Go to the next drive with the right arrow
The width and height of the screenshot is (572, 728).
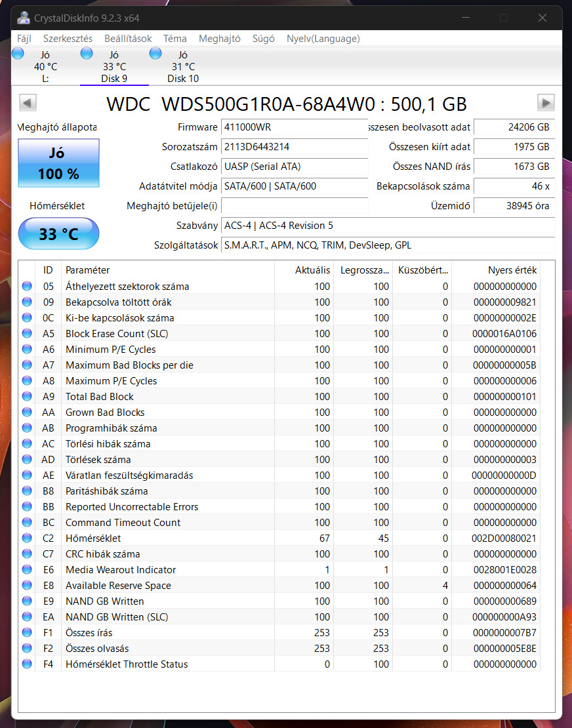[x=545, y=103]
